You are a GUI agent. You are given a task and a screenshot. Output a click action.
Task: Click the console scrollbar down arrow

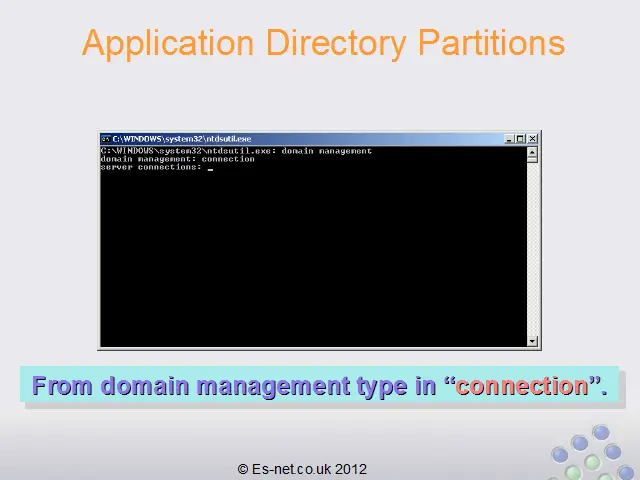pyautogui.click(x=532, y=341)
